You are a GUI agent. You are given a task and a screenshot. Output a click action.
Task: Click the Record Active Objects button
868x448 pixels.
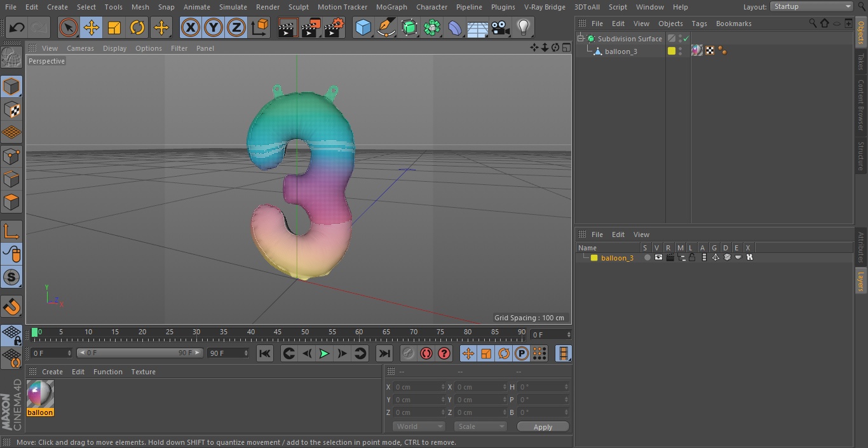pyautogui.click(x=409, y=353)
